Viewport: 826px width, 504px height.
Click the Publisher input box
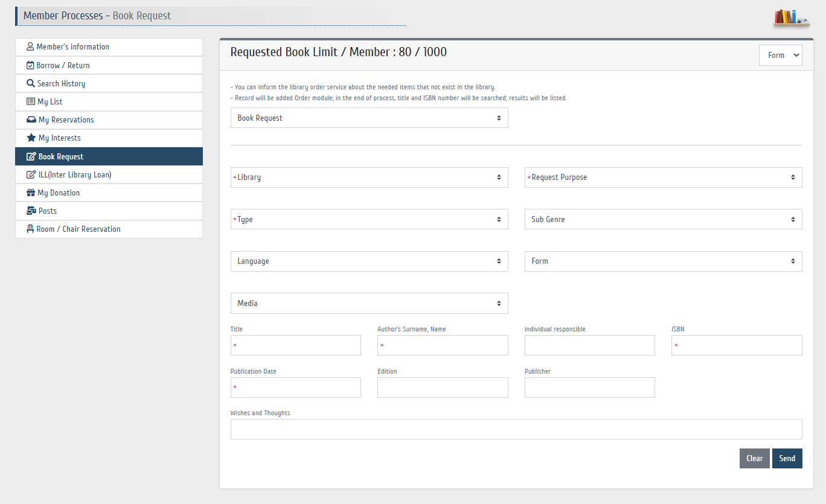pyautogui.click(x=589, y=388)
